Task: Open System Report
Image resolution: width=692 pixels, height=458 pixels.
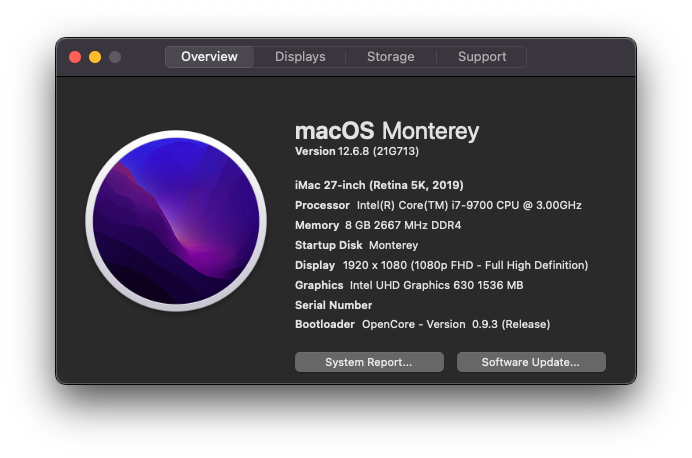Action: pos(369,362)
